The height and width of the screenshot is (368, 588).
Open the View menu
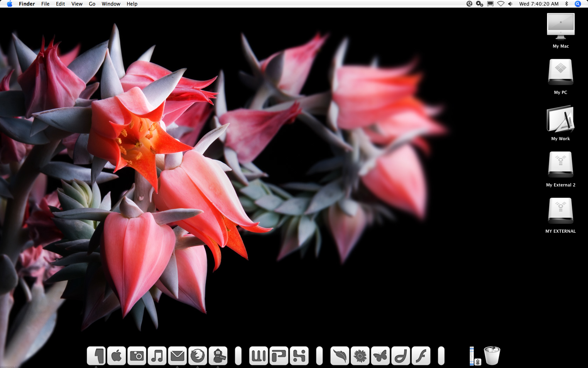click(77, 4)
